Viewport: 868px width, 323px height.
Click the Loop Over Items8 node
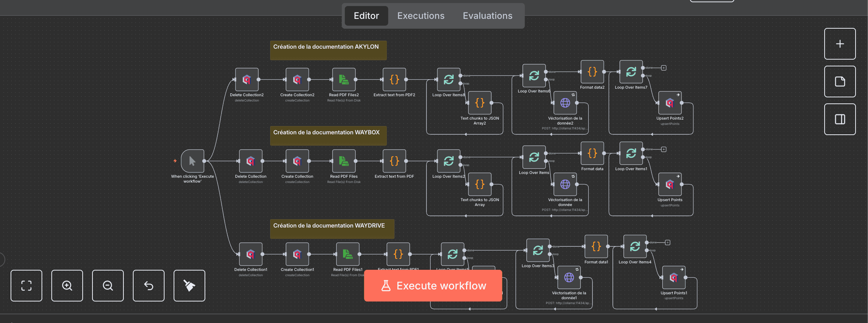pyautogui.click(x=449, y=80)
